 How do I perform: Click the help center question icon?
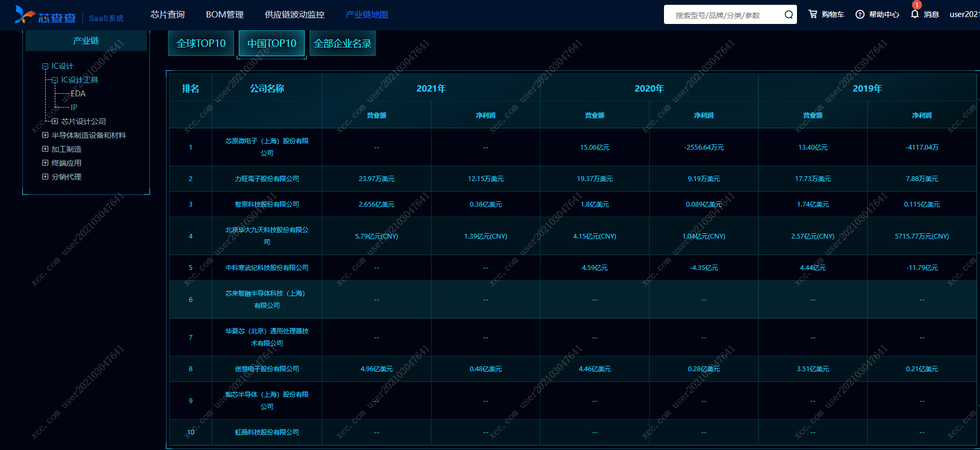[x=860, y=14]
